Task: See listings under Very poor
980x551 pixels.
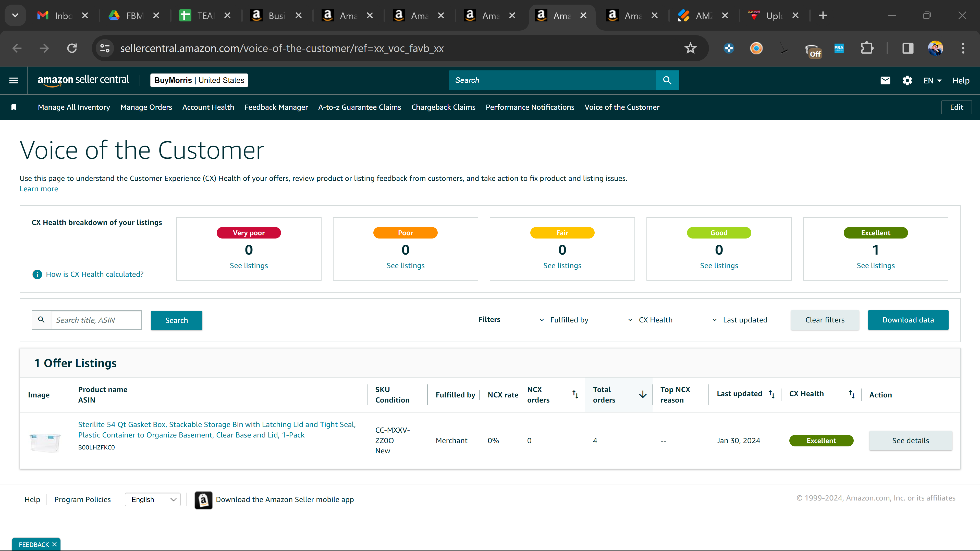Action: coord(249,265)
